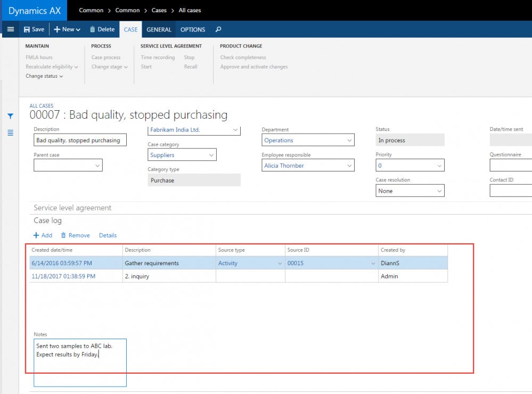Viewport: 532px width, 394px height.
Task: Add a new case log entry
Action: pos(43,235)
